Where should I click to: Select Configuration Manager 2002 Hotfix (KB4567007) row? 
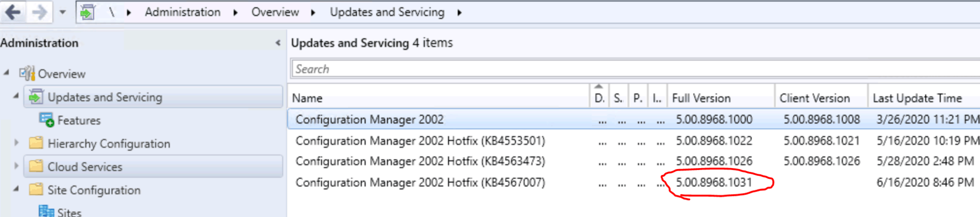coord(634,182)
